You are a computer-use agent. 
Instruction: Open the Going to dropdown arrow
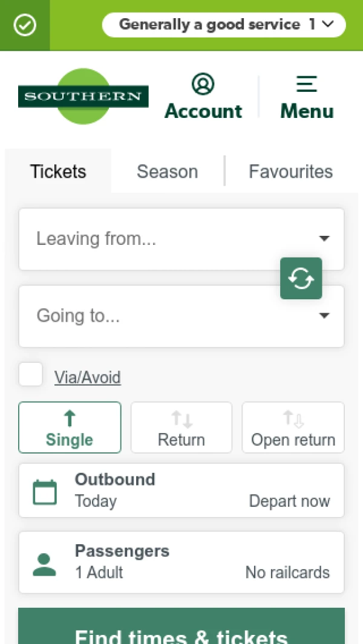[324, 316]
